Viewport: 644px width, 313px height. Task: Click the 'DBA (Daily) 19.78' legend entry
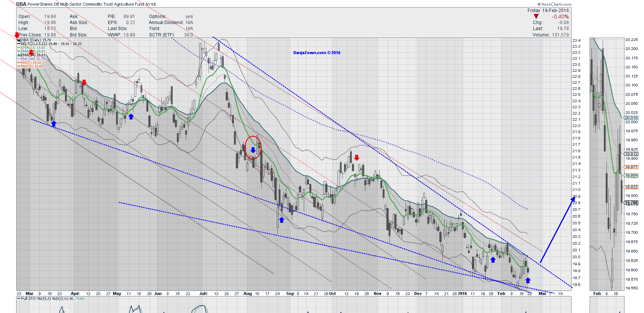(34, 40)
